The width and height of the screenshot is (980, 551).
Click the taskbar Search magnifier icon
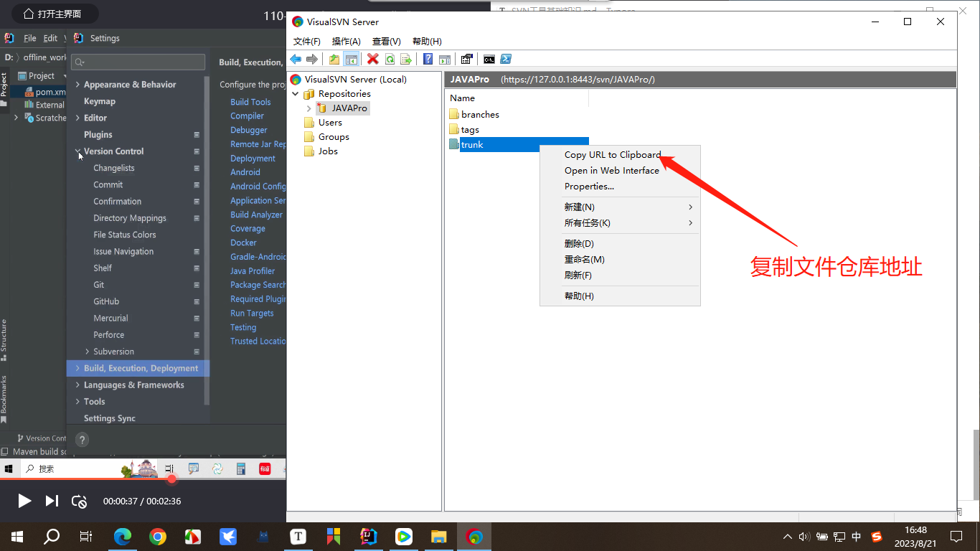[x=52, y=536]
